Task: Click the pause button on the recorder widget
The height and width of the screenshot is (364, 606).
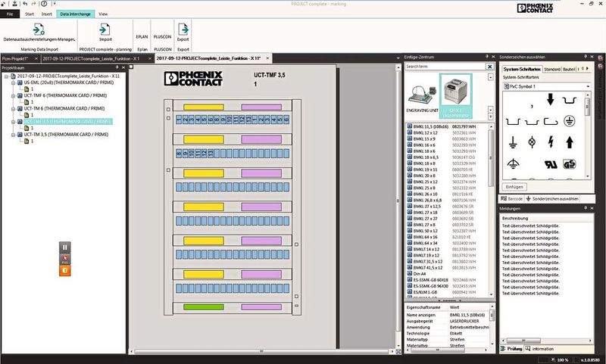Action: [65, 247]
